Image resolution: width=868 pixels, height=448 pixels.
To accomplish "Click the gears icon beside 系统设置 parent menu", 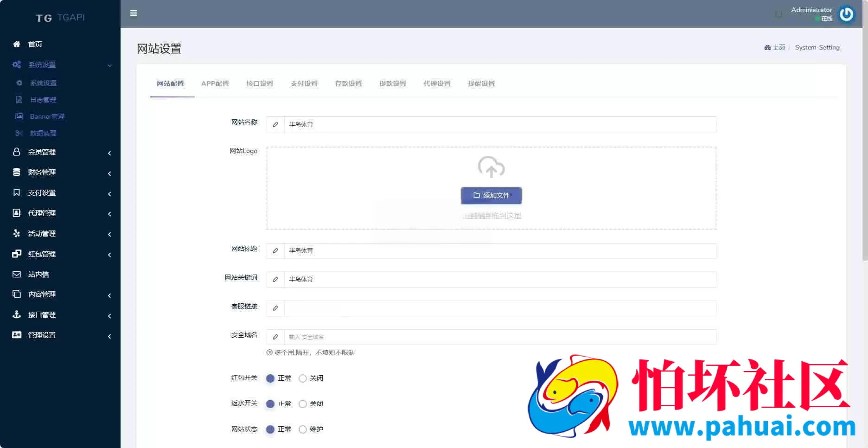I will (x=17, y=64).
